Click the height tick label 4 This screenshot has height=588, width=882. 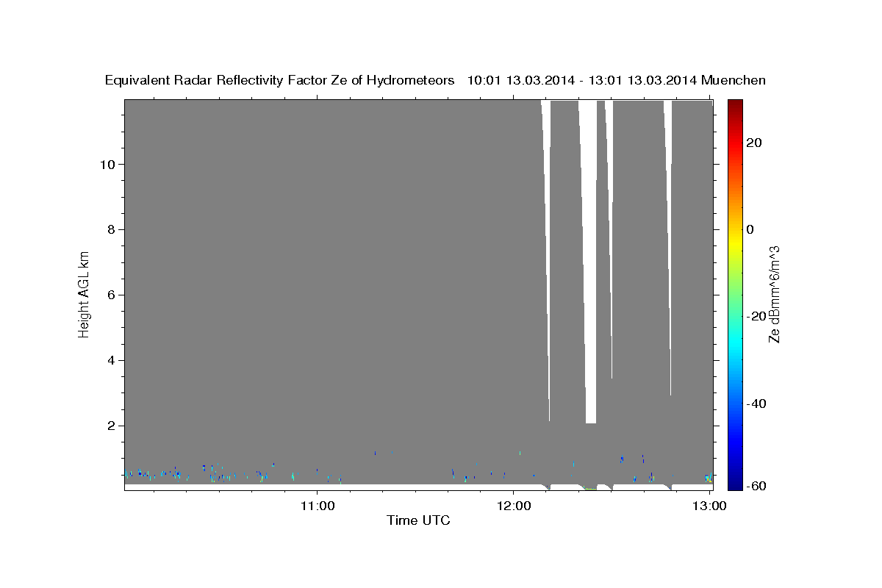(x=110, y=360)
